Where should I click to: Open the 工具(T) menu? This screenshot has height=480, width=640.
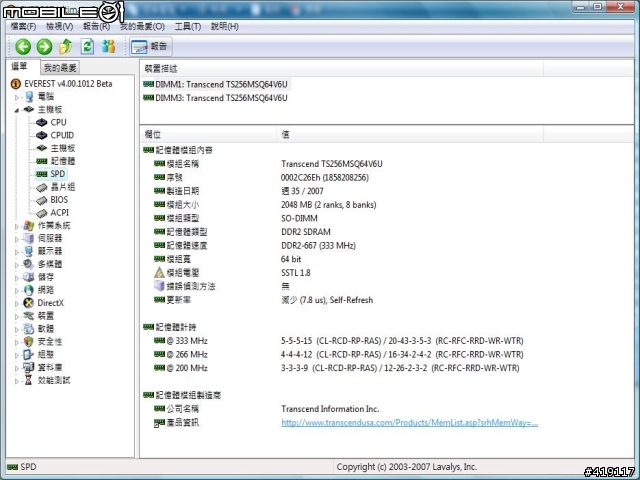coord(188,27)
